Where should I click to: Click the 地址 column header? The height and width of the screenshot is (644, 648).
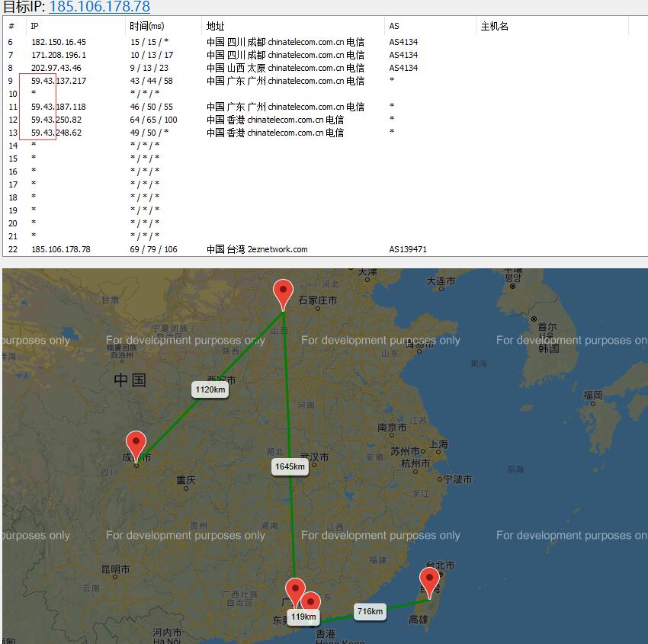215,26
